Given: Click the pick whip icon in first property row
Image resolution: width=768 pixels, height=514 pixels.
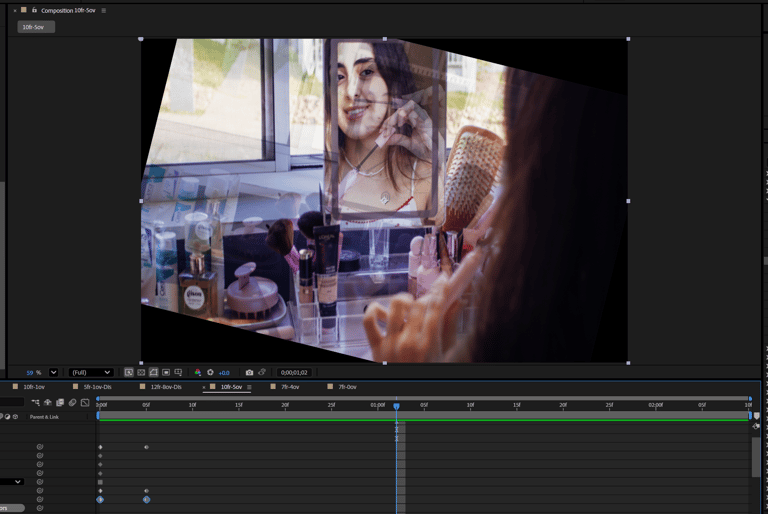Looking at the screenshot, I should (40, 447).
